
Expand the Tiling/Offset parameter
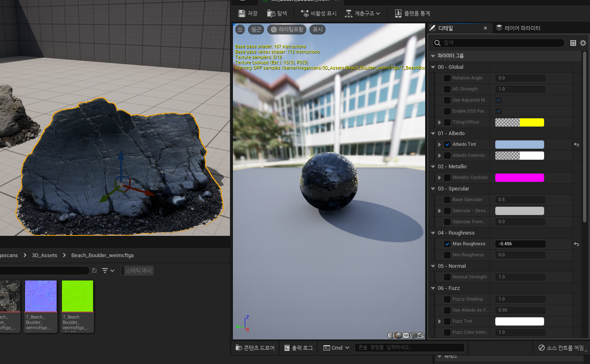pyautogui.click(x=440, y=122)
